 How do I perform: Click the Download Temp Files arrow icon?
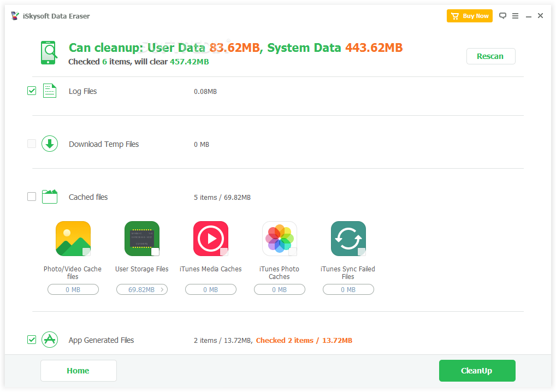point(50,144)
